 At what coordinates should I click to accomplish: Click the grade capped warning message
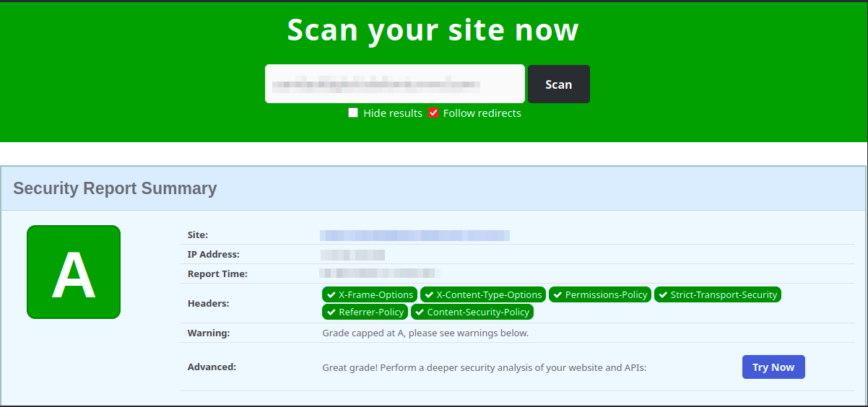point(425,333)
